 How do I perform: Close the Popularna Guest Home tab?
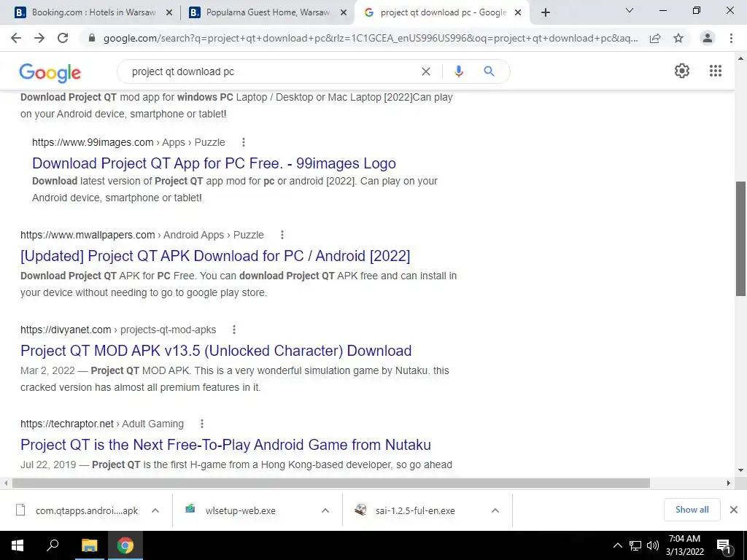pyautogui.click(x=343, y=13)
